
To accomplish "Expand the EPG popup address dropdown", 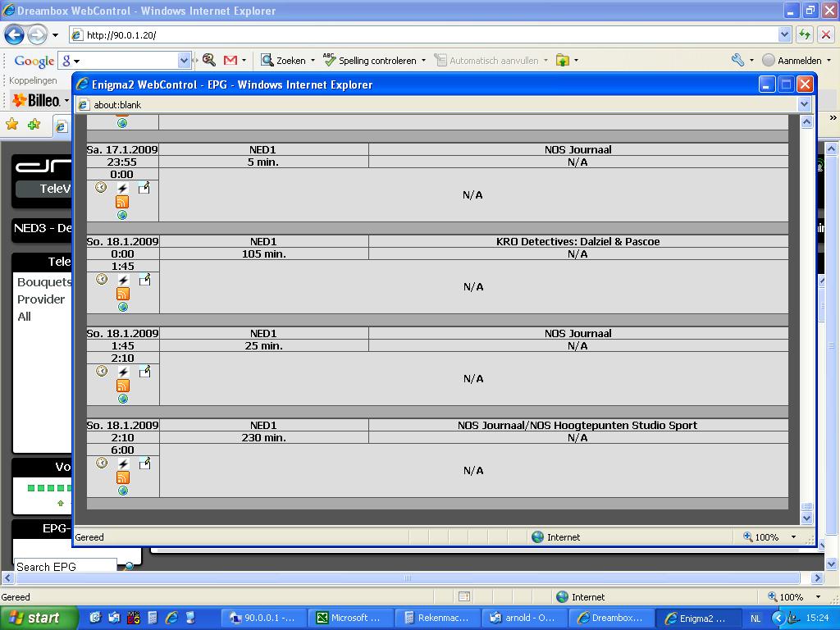I will pyautogui.click(x=804, y=104).
